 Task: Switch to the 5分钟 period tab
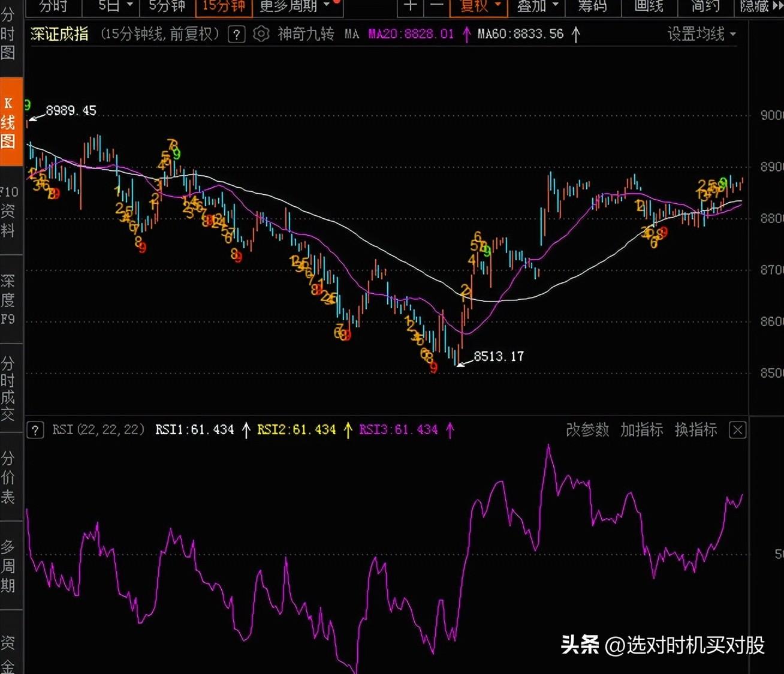pyautogui.click(x=167, y=7)
